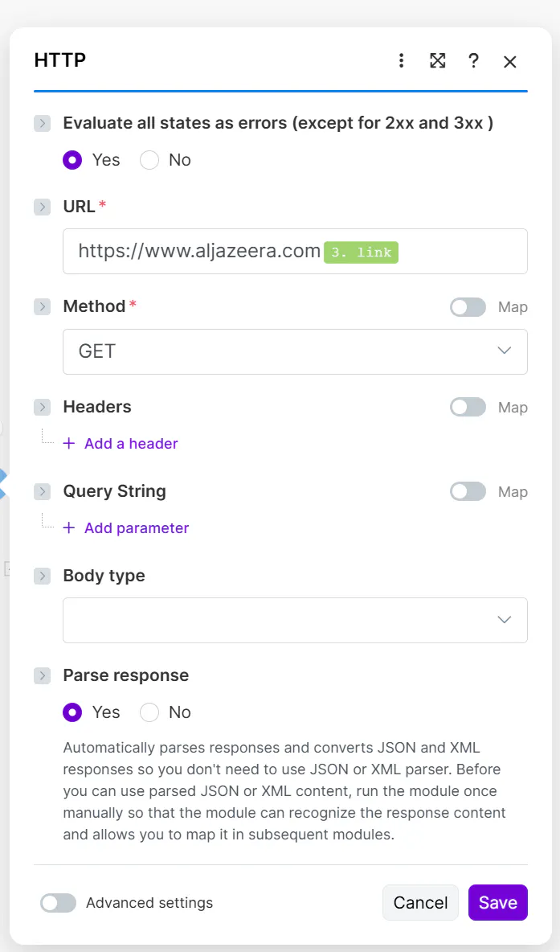Expand the HTTP dialog to fullscreen
The width and height of the screenshot is (560, 952).
click(437, 61)
